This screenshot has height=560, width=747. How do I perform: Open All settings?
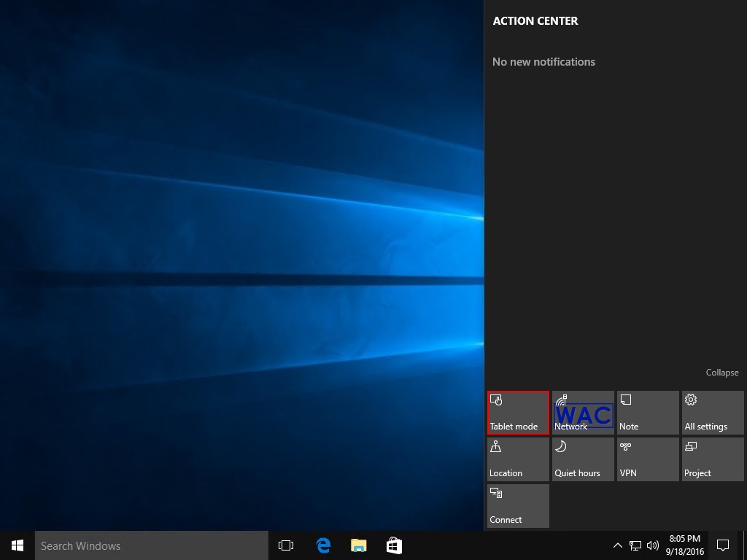[712, 412]
